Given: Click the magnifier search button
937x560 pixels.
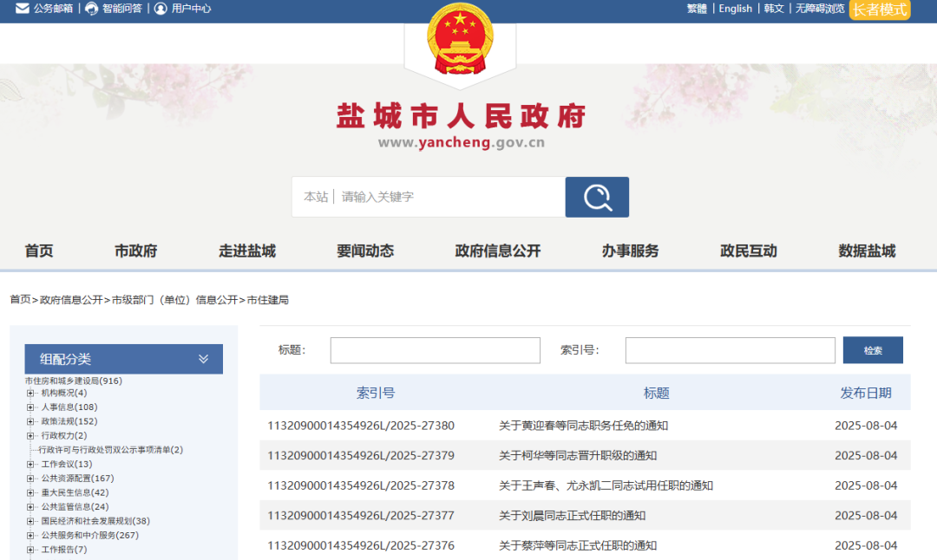Looking at the screenshot, I should [x=597, y=197].
